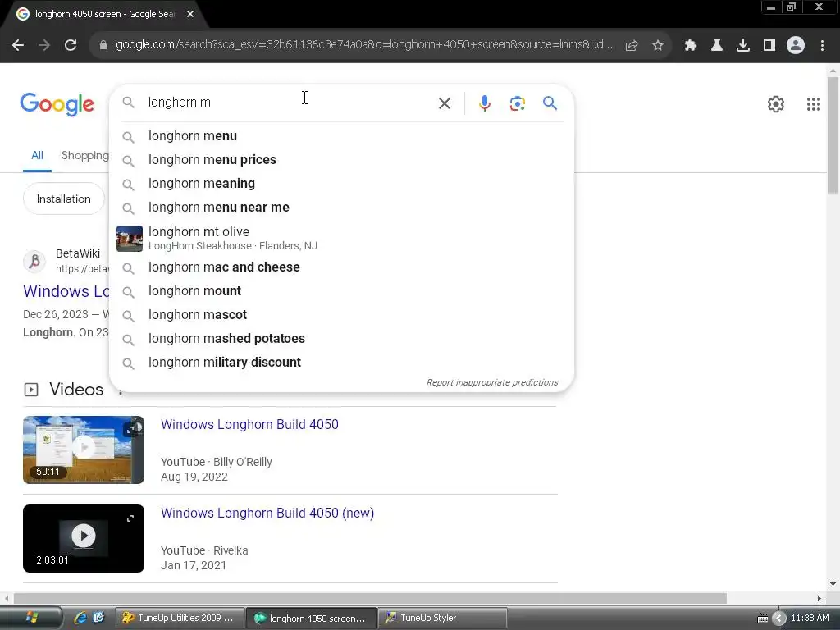This screenshot has height=630, width=840.
Task: Open Chrome three-dot menu
Action: [822, 46]
